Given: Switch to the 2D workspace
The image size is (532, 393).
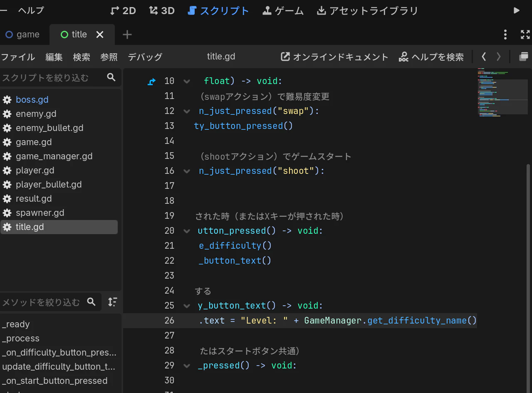Looking at the screenshot, I should pos(123,10).
